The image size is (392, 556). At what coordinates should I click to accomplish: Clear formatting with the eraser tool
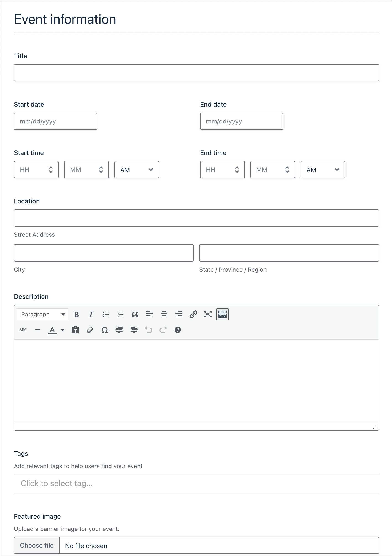90,330
